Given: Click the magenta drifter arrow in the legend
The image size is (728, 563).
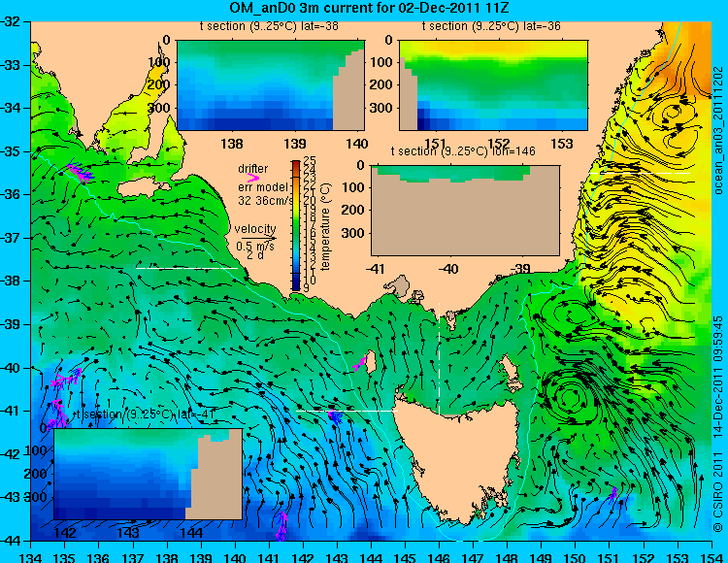Looking at the screenshot, I should [253, 178].
